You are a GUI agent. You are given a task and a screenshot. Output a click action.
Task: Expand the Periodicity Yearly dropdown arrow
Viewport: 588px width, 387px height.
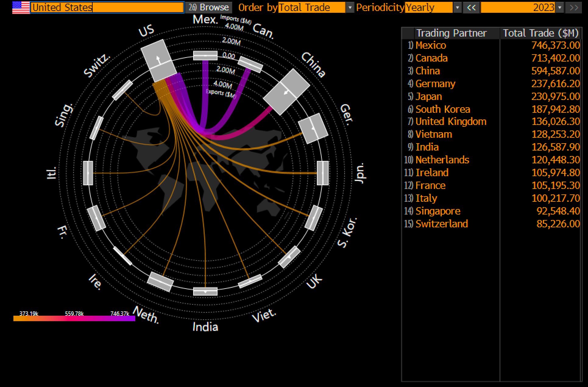(x=457, y=7)
